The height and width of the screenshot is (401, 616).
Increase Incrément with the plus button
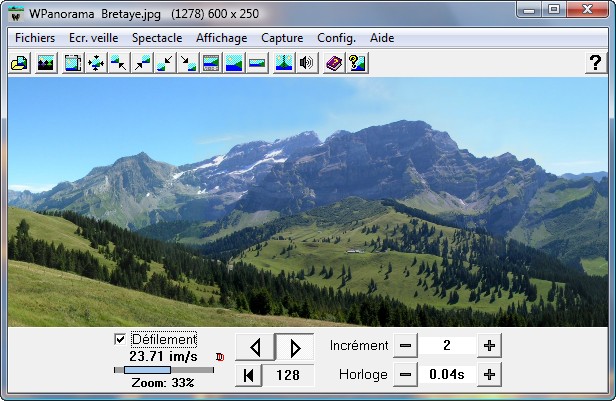pos(489,346)
